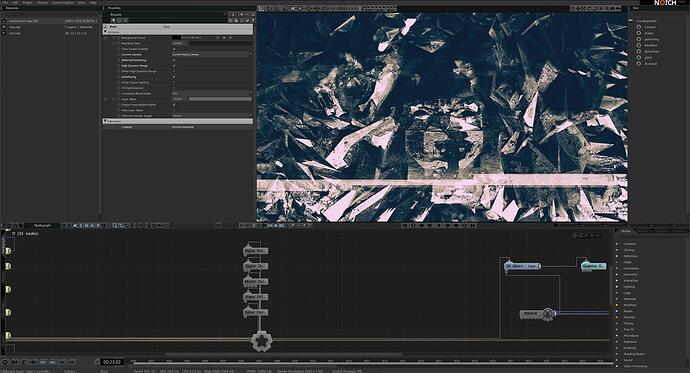Open the File menu
This screenshot has height=373, width=690.
(x=5, y=3)
